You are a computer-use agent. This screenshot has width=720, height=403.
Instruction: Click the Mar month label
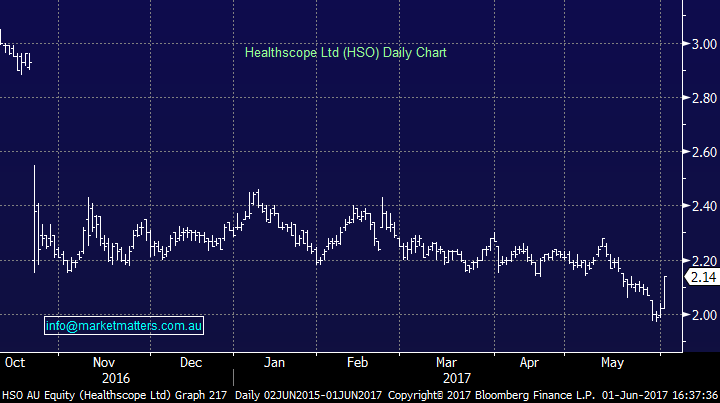point(446,363)
